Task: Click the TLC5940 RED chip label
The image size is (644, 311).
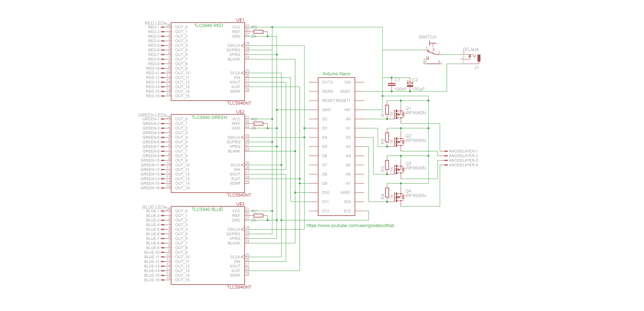Action: pos(208,26)
